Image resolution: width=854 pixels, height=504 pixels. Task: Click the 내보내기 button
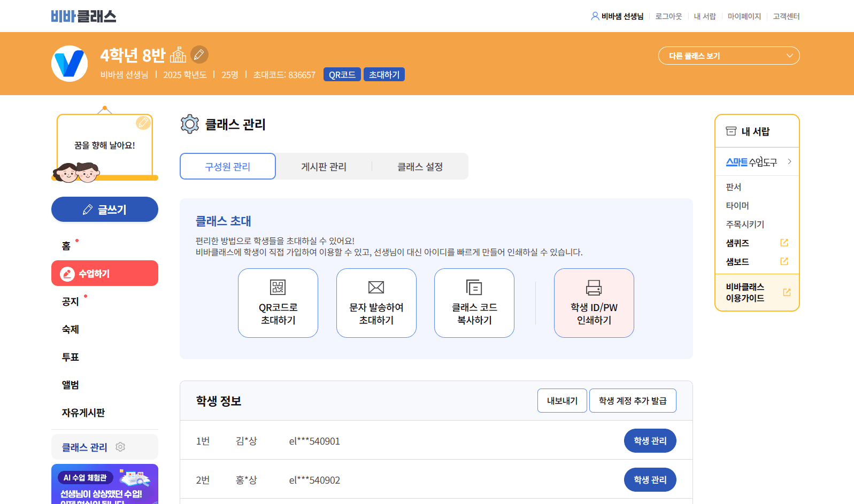(x=562, y=400)
